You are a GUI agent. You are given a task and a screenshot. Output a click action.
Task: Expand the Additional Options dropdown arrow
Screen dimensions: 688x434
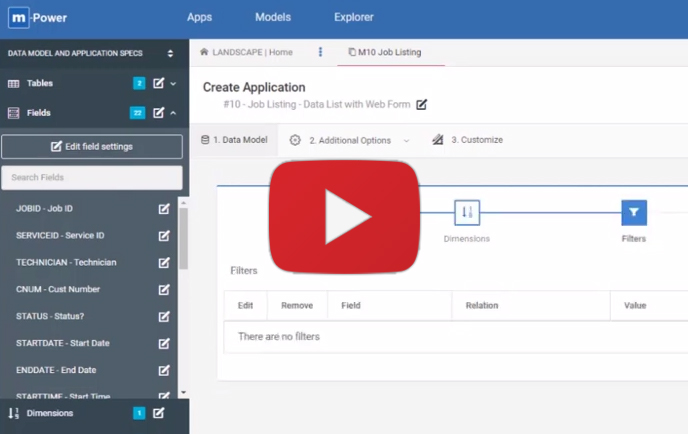click(406, 141)
